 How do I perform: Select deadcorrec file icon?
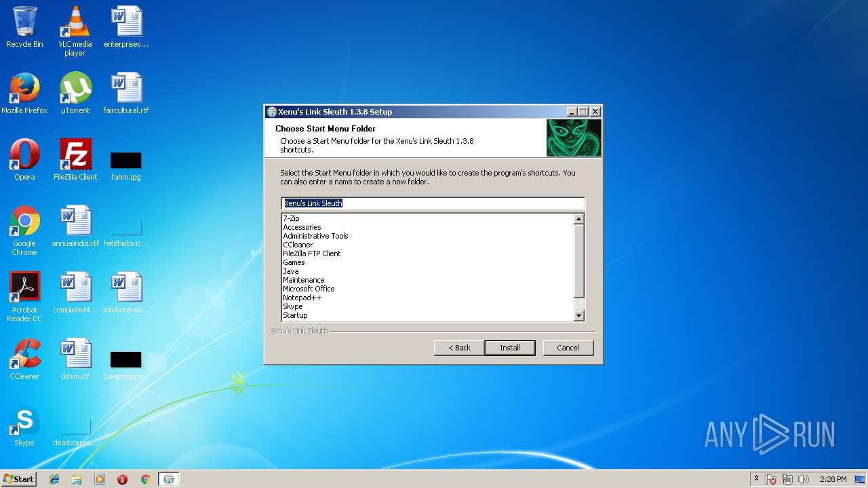tap(75, 431)
